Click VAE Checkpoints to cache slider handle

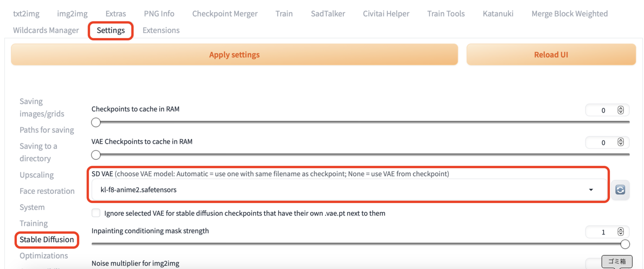click(x=96, y=155)
